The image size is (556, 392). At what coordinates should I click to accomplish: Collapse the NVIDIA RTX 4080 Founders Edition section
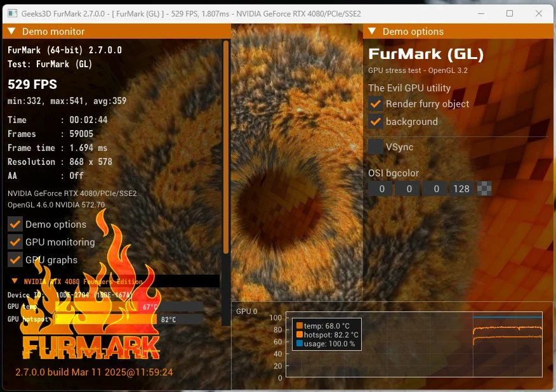point(14,281)
